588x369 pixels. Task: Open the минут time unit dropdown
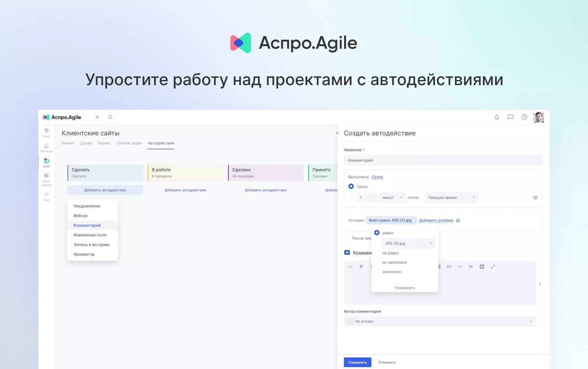[392, 197]
